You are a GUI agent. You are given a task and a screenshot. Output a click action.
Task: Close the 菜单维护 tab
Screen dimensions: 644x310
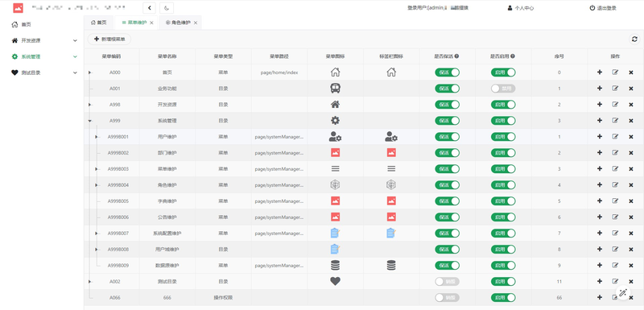tap(151, 23)
